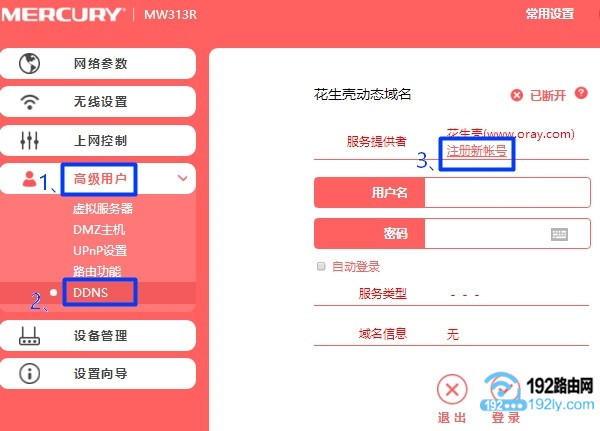Open the 虚拟服务器 submenu item
600x431 pixels.
(x=103, y=208)
